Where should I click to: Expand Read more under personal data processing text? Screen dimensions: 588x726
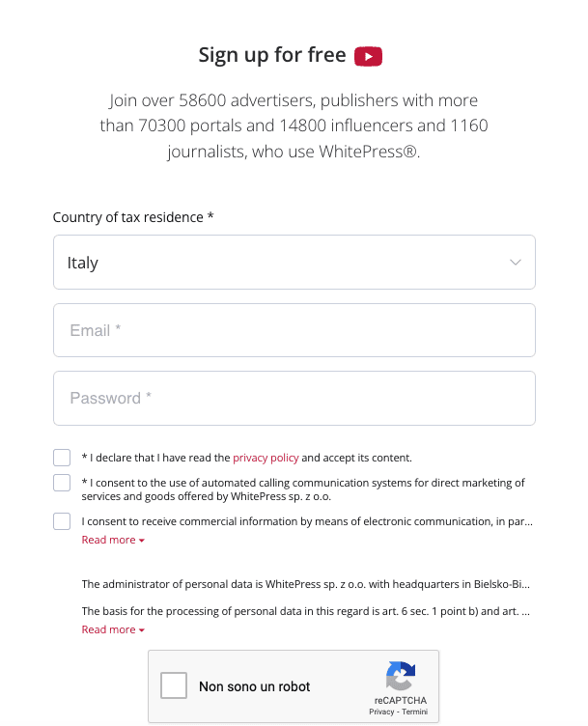(113, 629)
